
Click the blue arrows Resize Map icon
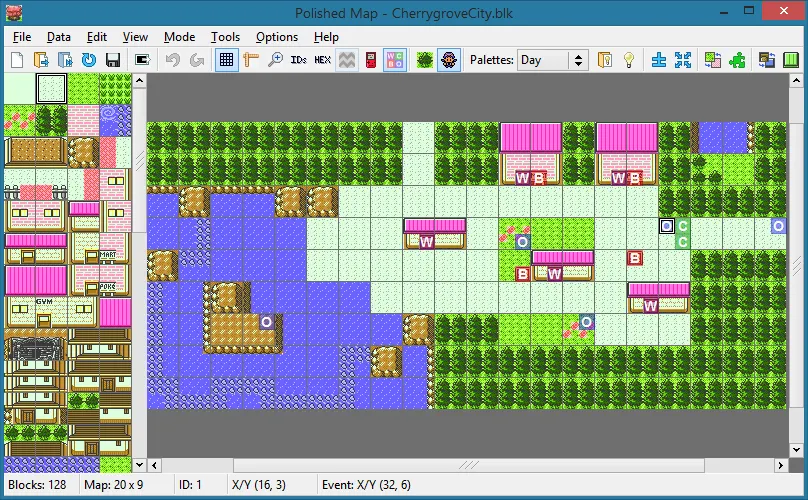[x=683, y=60]
